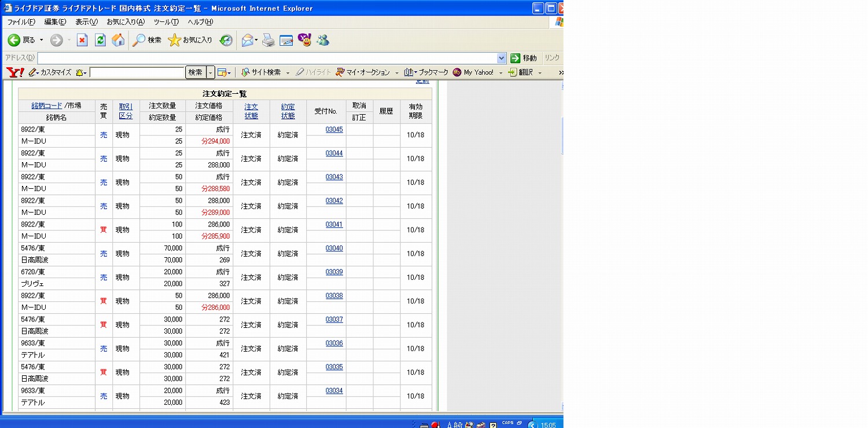
Task: Click the Yahoo toolbar search text box
Action: (x=137, y=72)
